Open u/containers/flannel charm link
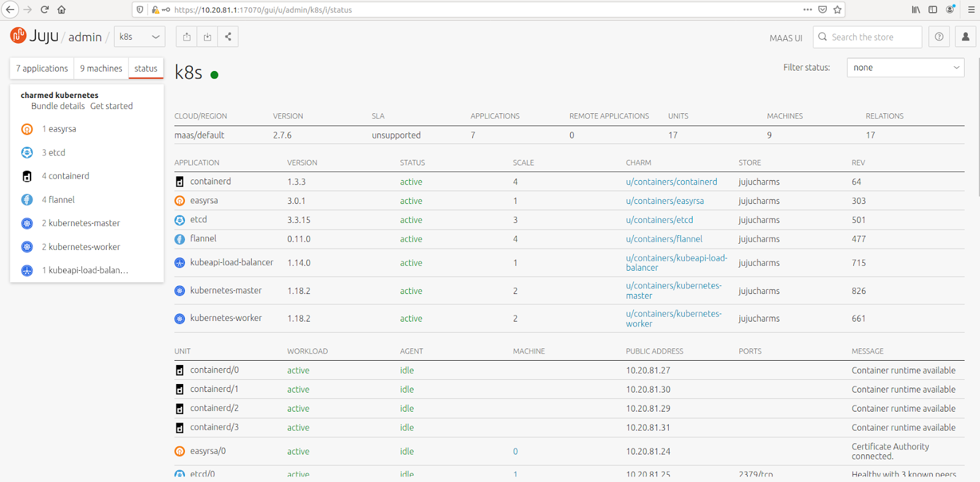This screenshot has height=482, width=980. (664, 239)
